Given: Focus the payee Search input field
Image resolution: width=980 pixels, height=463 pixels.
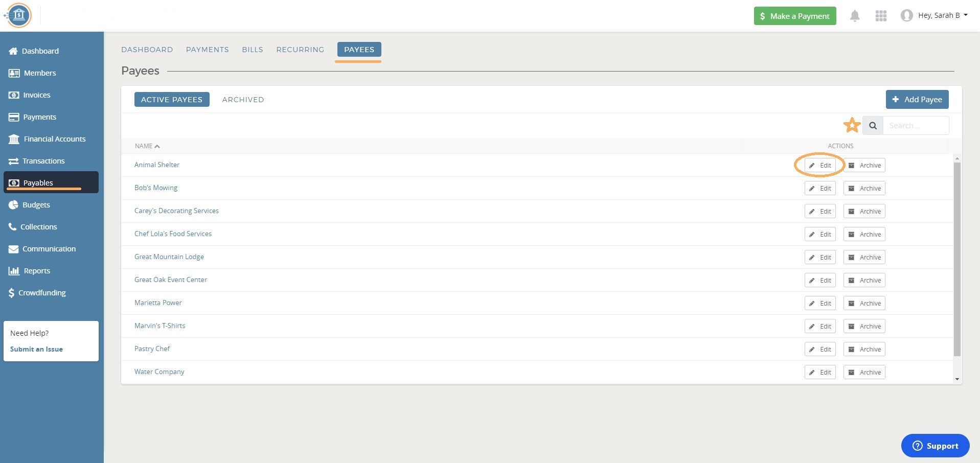Looking at the screenshot, I should pyautogui.click(x=916, y=126).
